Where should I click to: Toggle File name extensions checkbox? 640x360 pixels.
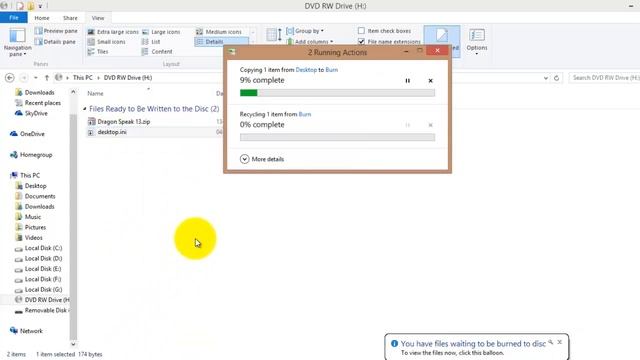pos(389,42)
